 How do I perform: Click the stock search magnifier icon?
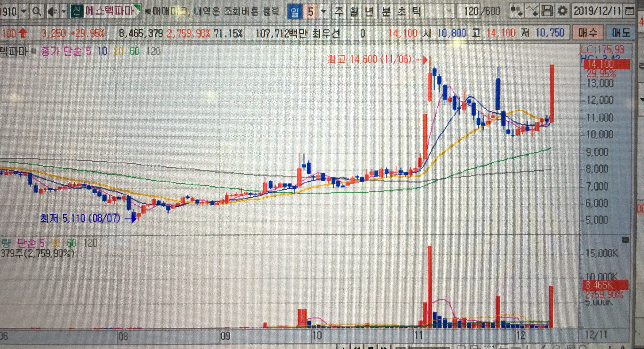(37, 12)
